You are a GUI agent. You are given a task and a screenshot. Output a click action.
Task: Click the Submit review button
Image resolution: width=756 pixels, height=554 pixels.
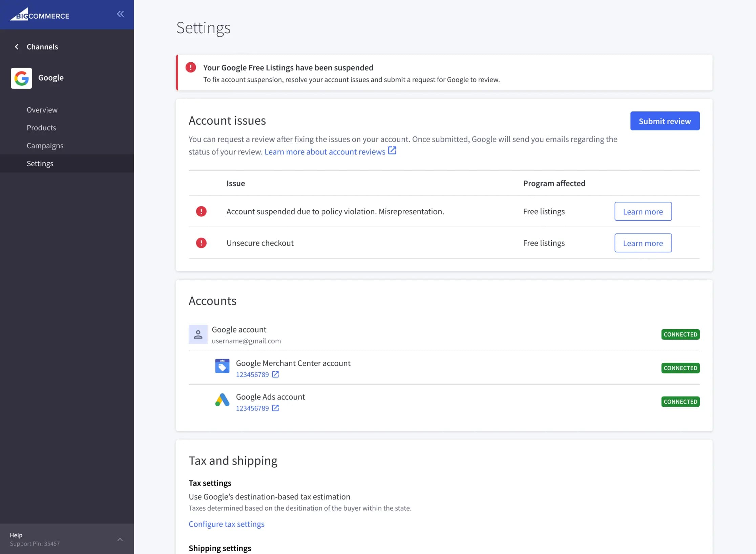pyautogui.click(x=665, y=121)
